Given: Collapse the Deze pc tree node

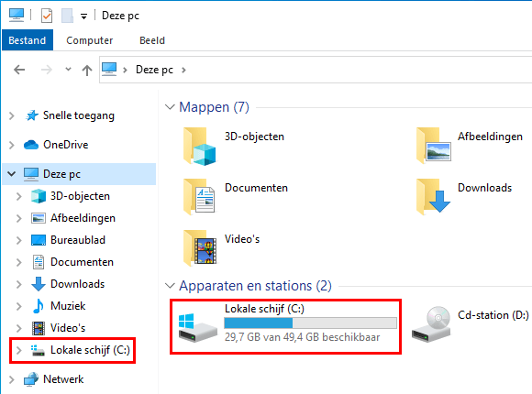Looking at the screenshot, I should pyautogui.click(x=12, y=174).
